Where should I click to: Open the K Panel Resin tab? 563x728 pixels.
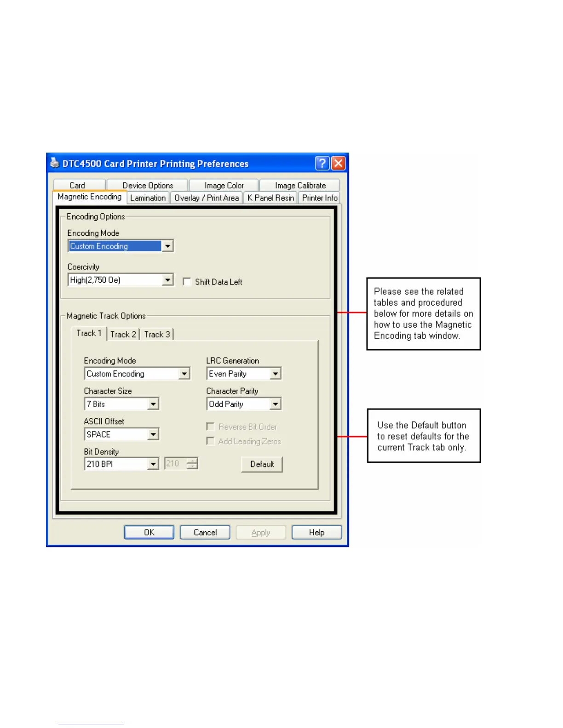pos(270,198)
